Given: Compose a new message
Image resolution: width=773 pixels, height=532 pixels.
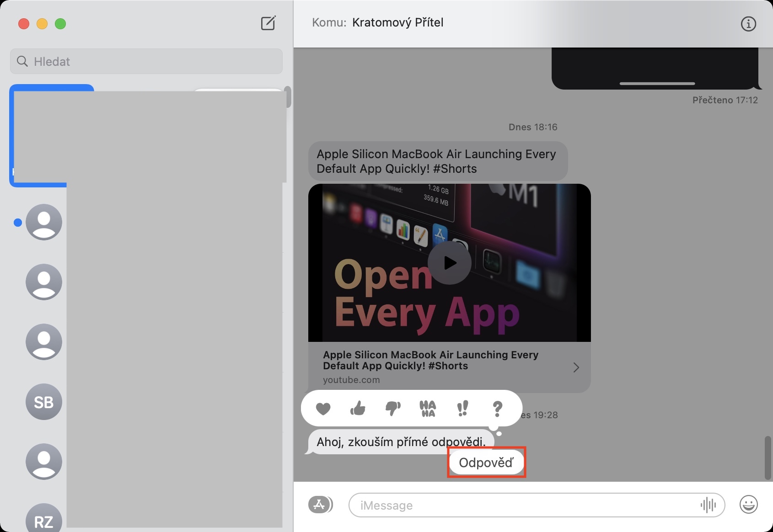Looking at the screenshot, I should point(268,23).
